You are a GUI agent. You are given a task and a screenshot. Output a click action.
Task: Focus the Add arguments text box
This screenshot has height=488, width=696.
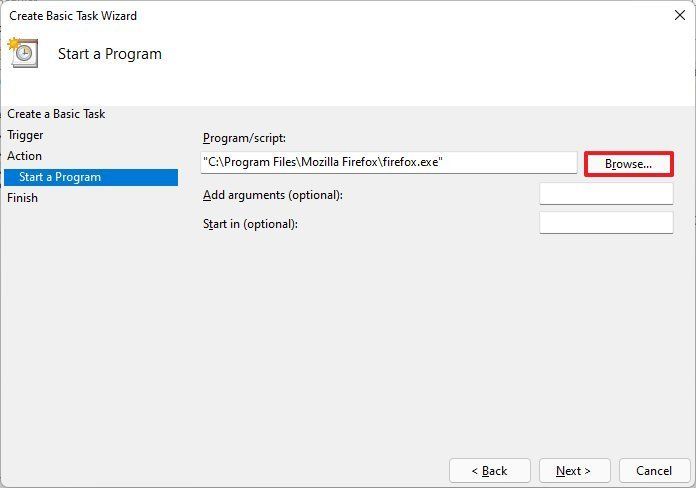tap(606, 194)
